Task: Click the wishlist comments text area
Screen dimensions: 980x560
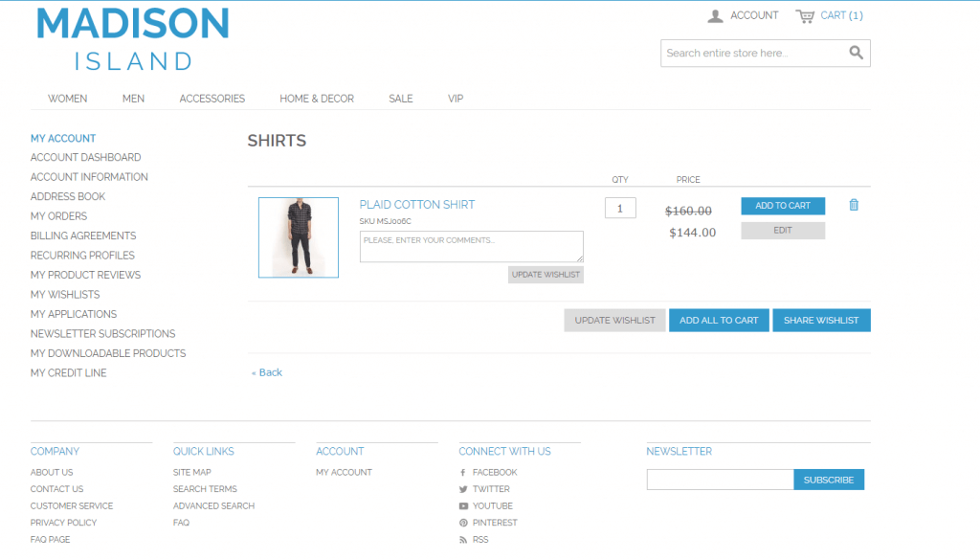Action: [x=471, y=246]
